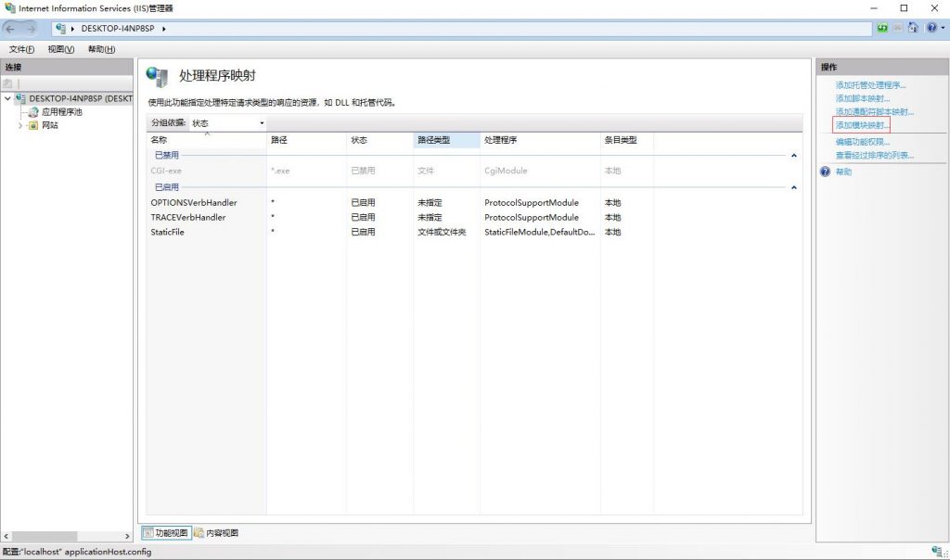Click the connections pane horizontal scrollbar thumb
This screenshot has height=560, width=950.
tap(45, 537)
